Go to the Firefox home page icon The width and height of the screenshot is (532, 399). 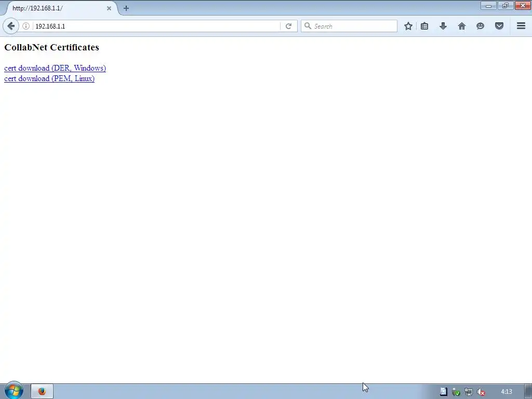pos(462,26)
